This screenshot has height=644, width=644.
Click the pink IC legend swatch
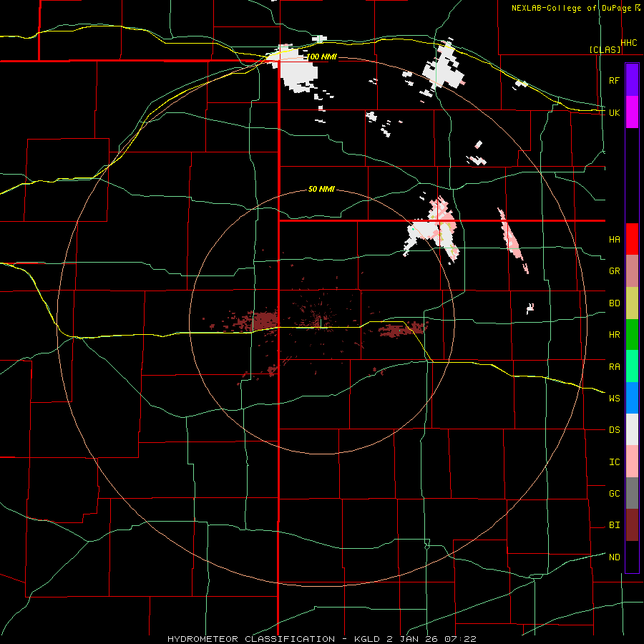point(632,462)
